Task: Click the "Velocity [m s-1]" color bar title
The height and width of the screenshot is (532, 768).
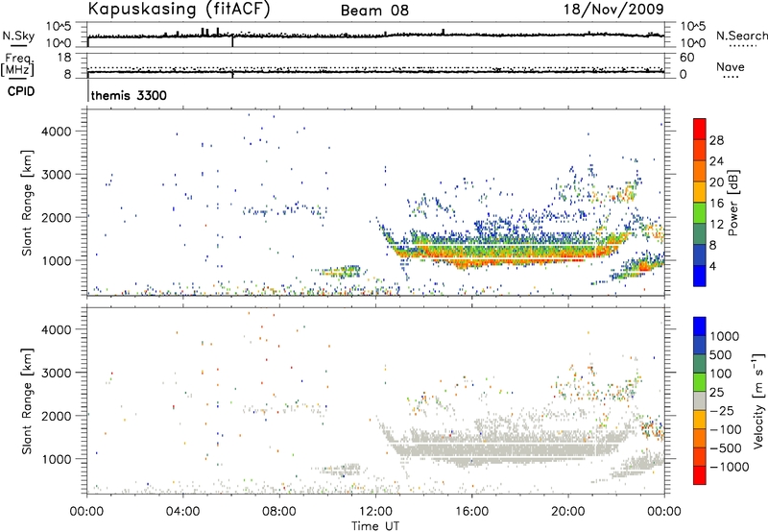Action: click(758, 400)
